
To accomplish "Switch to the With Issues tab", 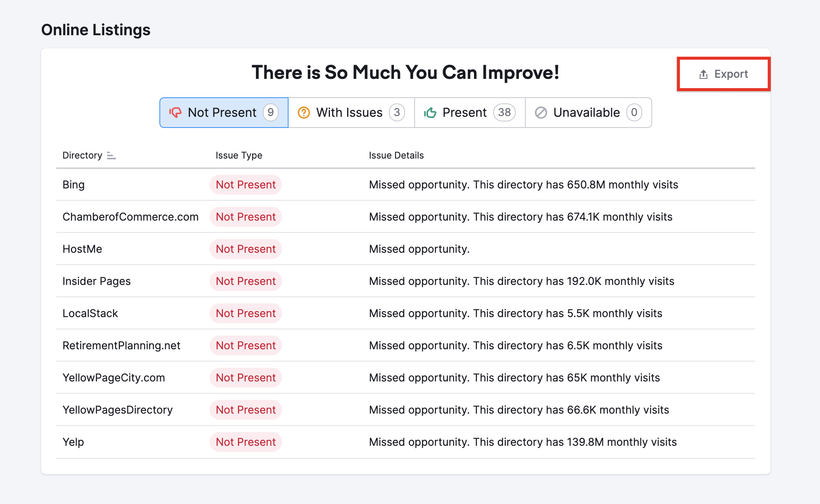I will [x=351, y=113].
